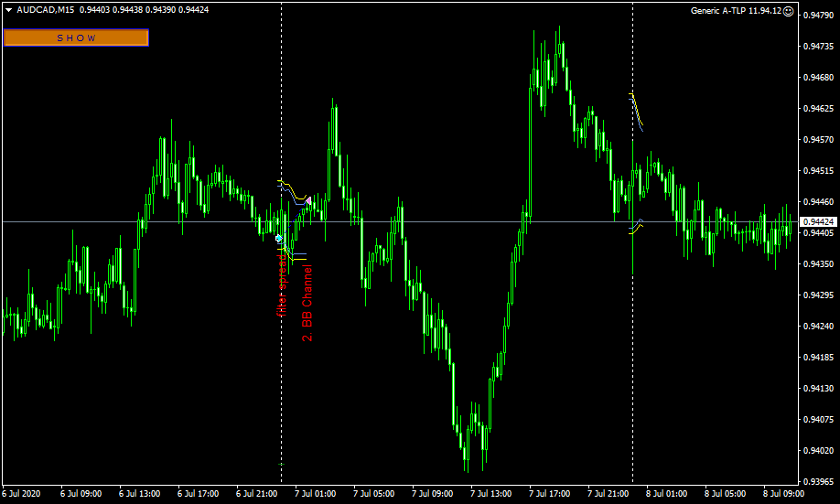Click the 0.94515 price axis label
The image size is (840, 504).
point(819,170)
